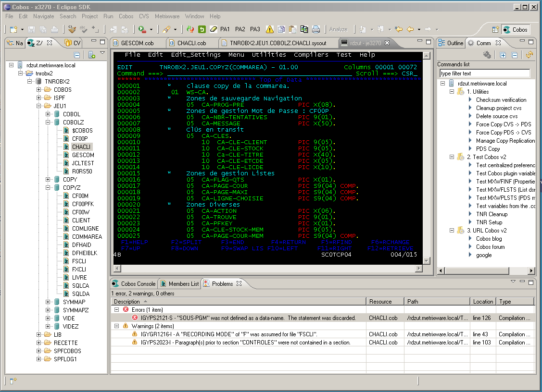Open the Cobos menu in menu bar
The height and width of the screenshot is (392, 542).
pyautogui.click(x=126, y=16)
